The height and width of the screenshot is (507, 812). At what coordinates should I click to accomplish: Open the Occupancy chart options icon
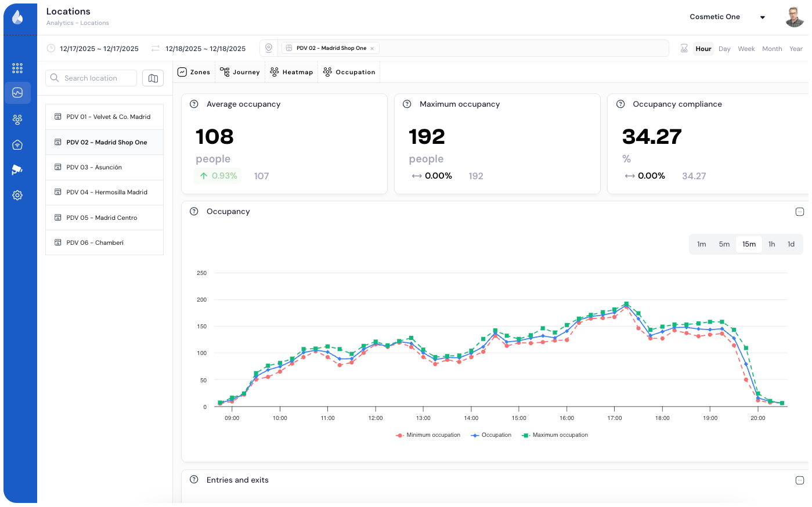799,212
